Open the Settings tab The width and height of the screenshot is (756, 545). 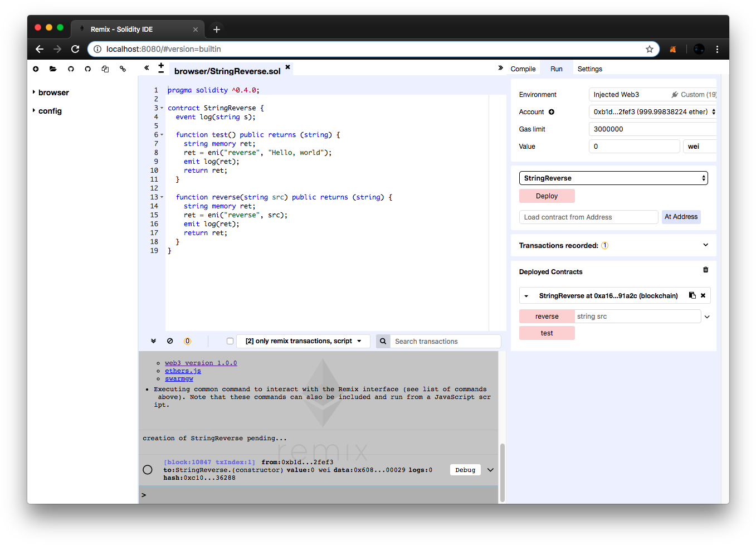coord(589,69)
